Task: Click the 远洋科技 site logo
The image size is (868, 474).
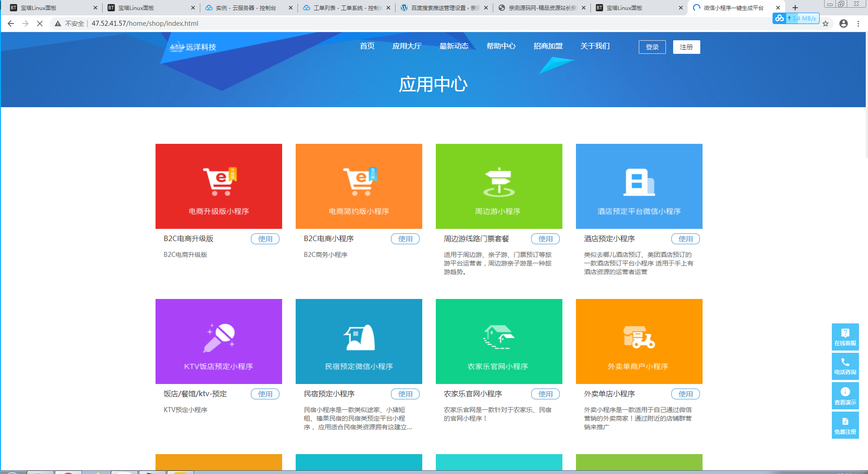Action: point(193,47)
